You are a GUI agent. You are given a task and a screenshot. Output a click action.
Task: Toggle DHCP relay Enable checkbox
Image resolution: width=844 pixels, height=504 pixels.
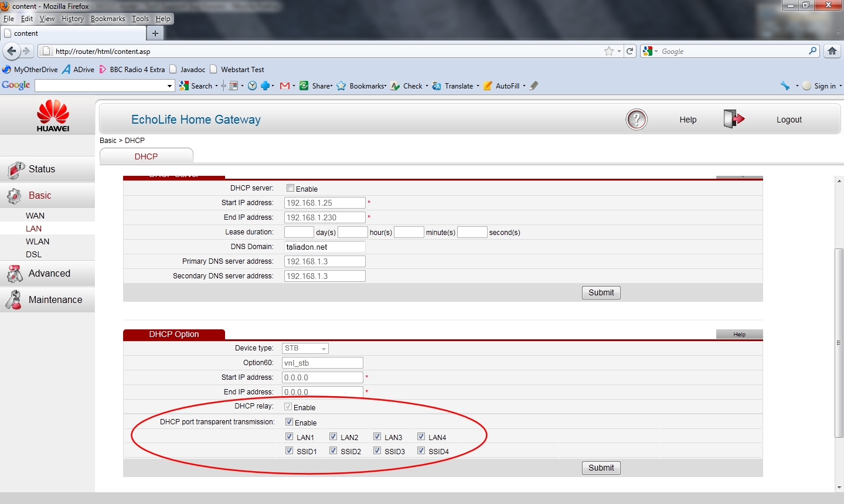[x=288, y=406]
